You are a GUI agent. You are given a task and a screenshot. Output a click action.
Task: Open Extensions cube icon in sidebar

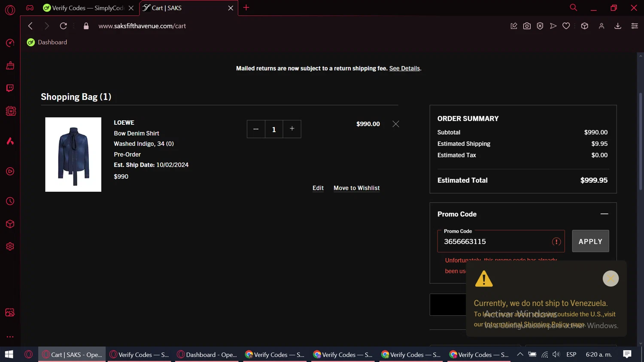[x=10, y=224]
